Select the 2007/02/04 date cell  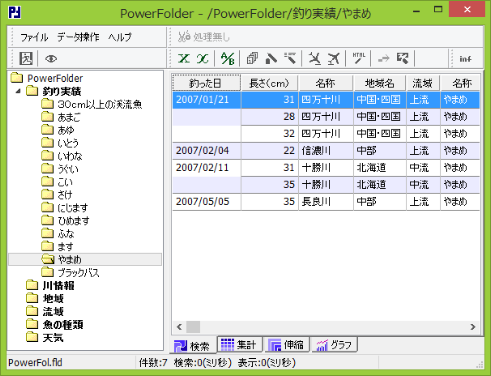207,151
